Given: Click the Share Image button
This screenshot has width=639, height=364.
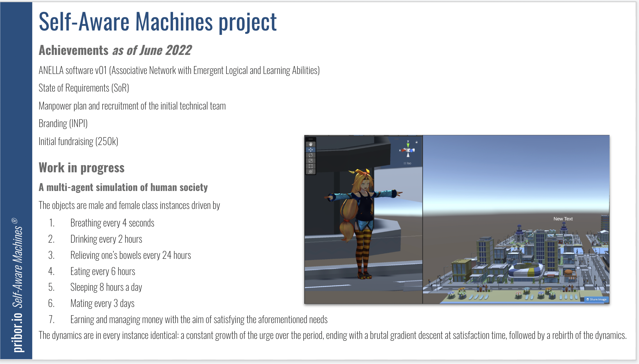Looking at the screenshot, I should [596, 299].
